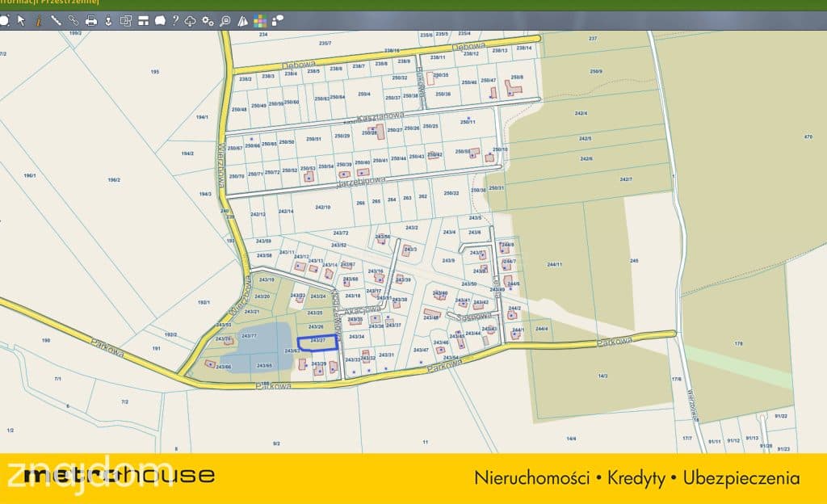The image size is (827, 504).
Task: Click parcel number 245
Action: coord(634,261)
